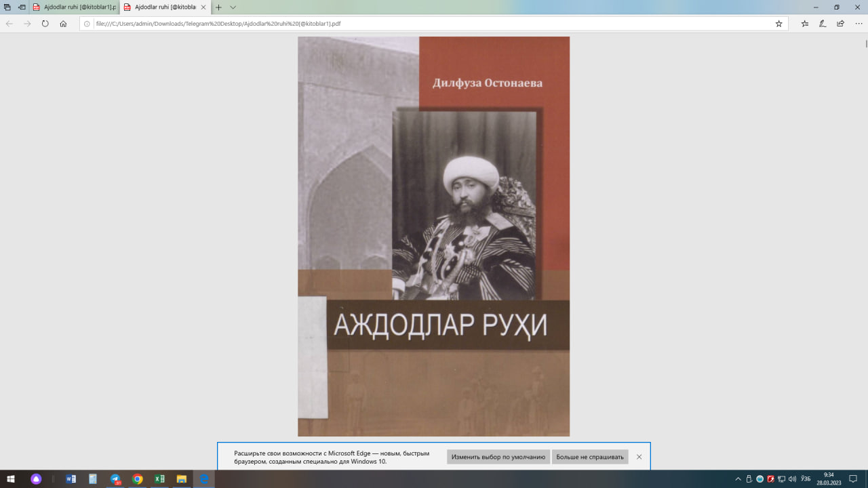Dismiss the Microsoft Edge notification bar
This screenshot has height=488, width=868.
point(639,457)
